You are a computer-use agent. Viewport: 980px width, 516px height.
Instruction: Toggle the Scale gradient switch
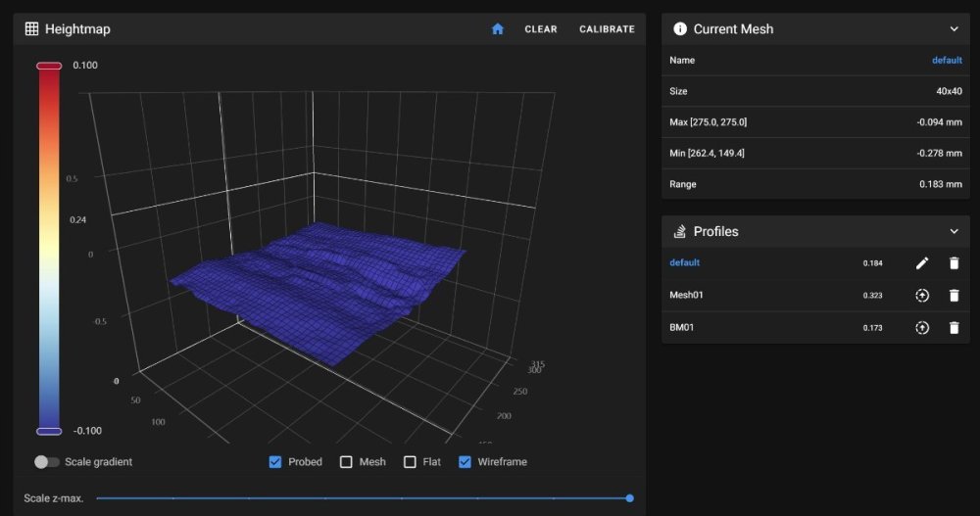coord(47,461)
